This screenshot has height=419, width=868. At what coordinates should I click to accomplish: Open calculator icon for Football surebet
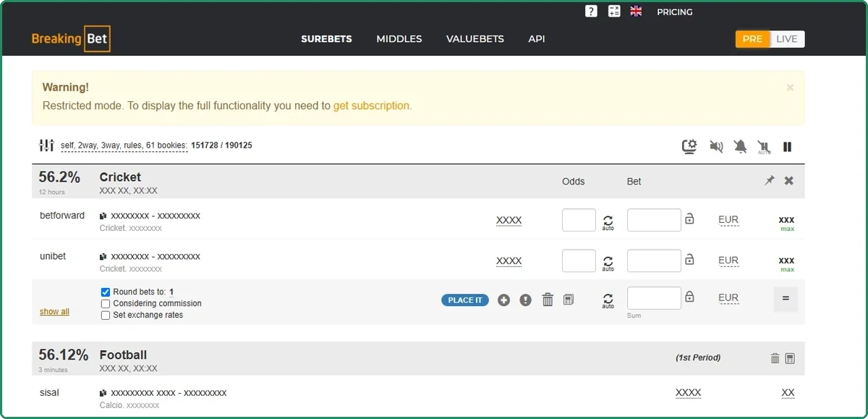click(790, 358)
